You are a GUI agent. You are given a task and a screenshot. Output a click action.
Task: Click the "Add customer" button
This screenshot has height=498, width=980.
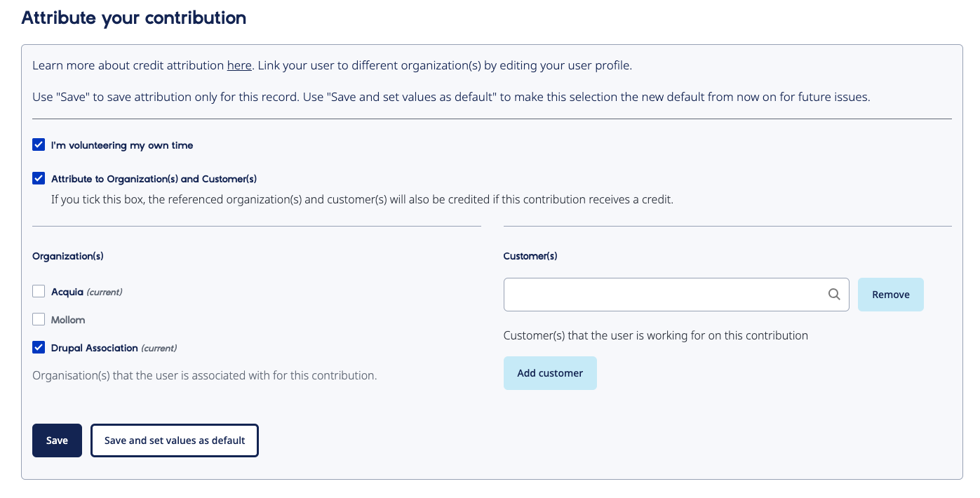[550, 372]
